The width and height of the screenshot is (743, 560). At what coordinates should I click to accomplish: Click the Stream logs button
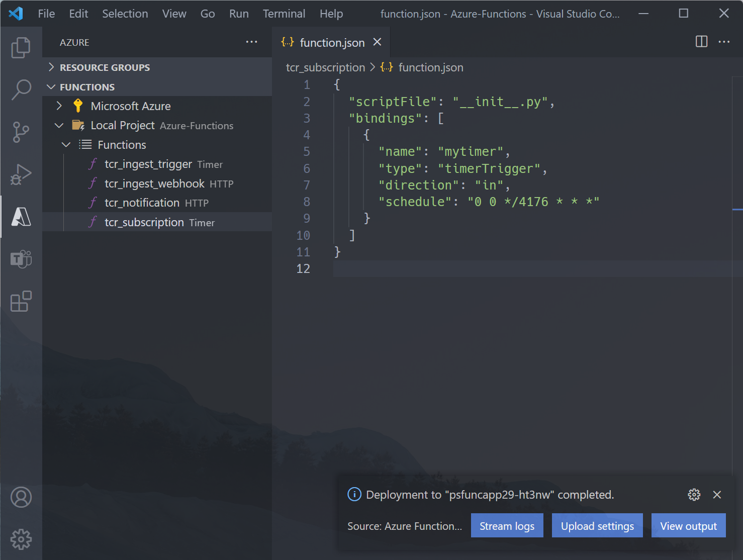point(507,526)
